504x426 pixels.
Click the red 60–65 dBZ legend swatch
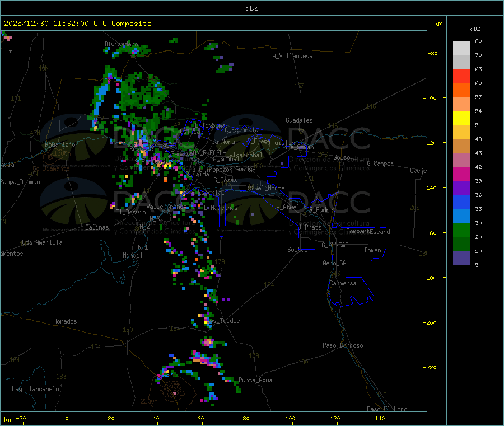tap(461, 76)
